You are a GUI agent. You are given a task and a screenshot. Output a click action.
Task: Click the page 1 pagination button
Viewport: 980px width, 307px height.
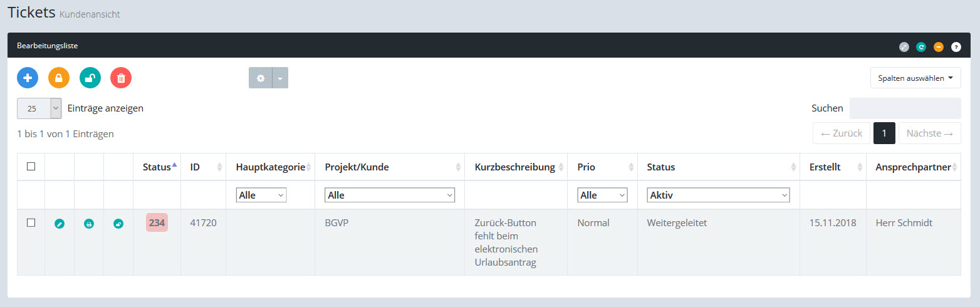click(884, 133)
